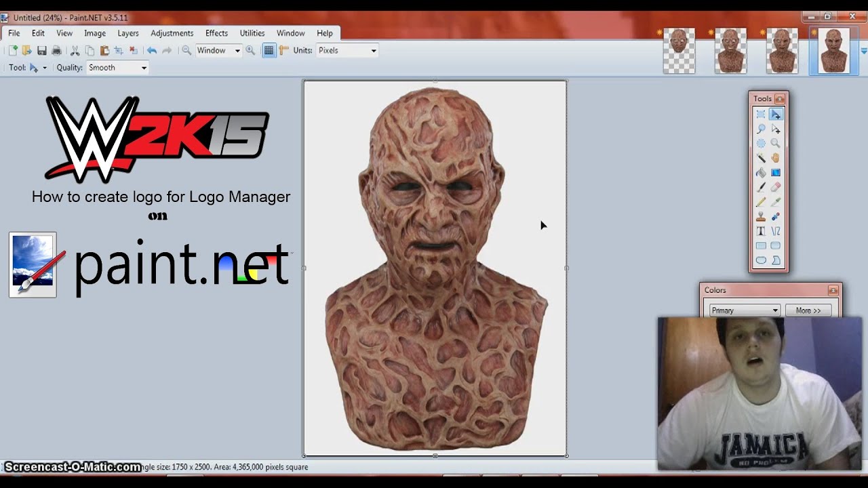
Task: Open the Window menu
Action: point(291,33)
